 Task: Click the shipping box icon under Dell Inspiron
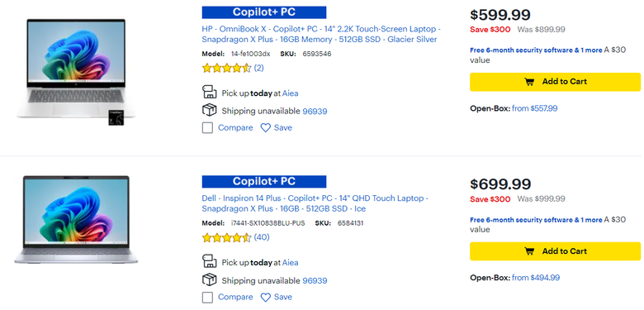pos(210,280)
